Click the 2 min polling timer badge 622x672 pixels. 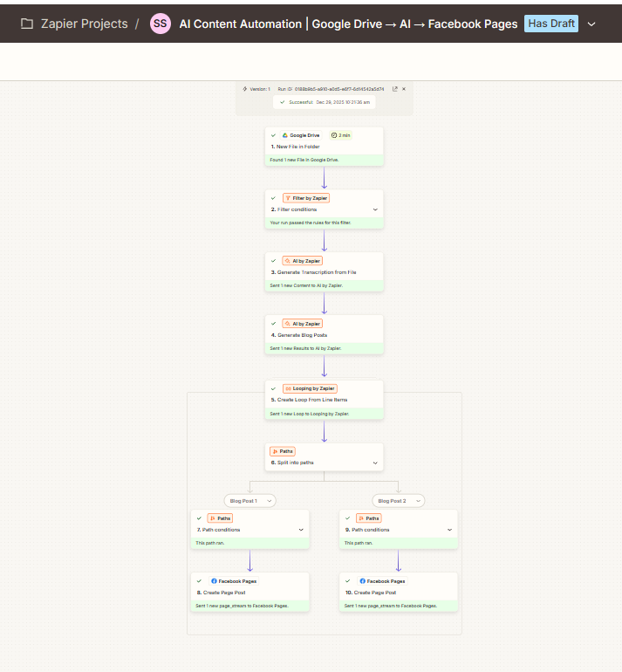340,135
